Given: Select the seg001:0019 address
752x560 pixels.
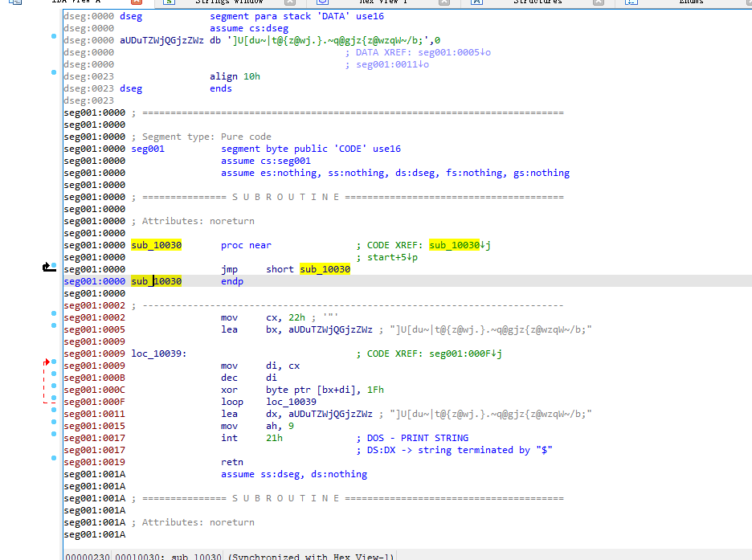Looking at the screenshot, I should point(95,462).
